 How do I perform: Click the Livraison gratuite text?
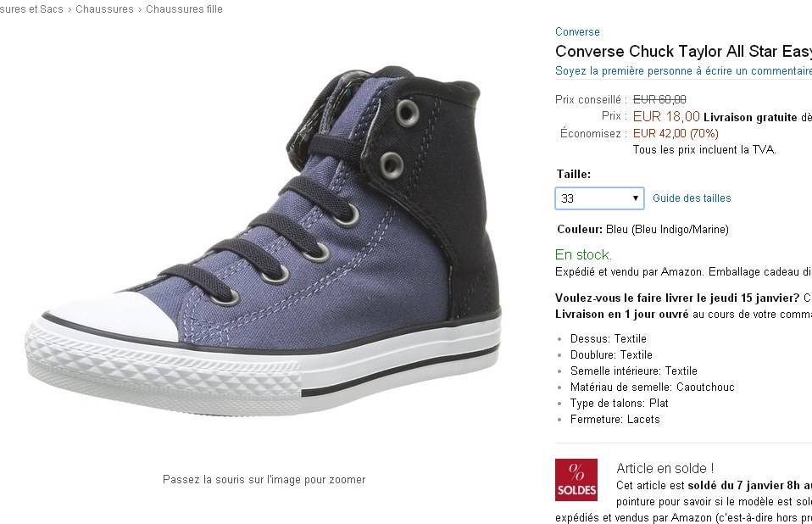point(750,117)
